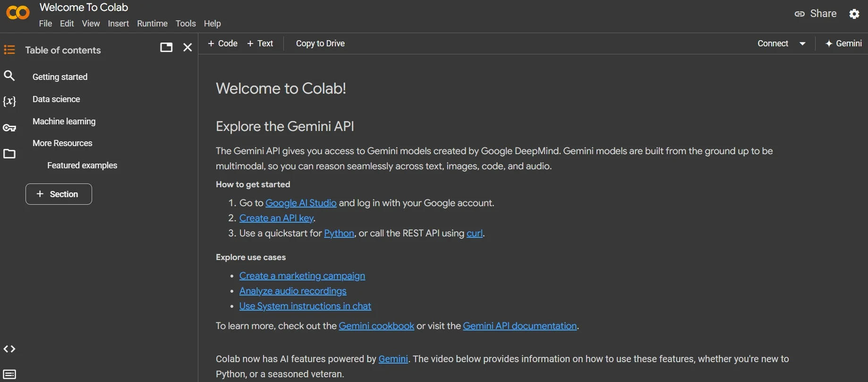Open the Create an API key link

coord(276,218)
